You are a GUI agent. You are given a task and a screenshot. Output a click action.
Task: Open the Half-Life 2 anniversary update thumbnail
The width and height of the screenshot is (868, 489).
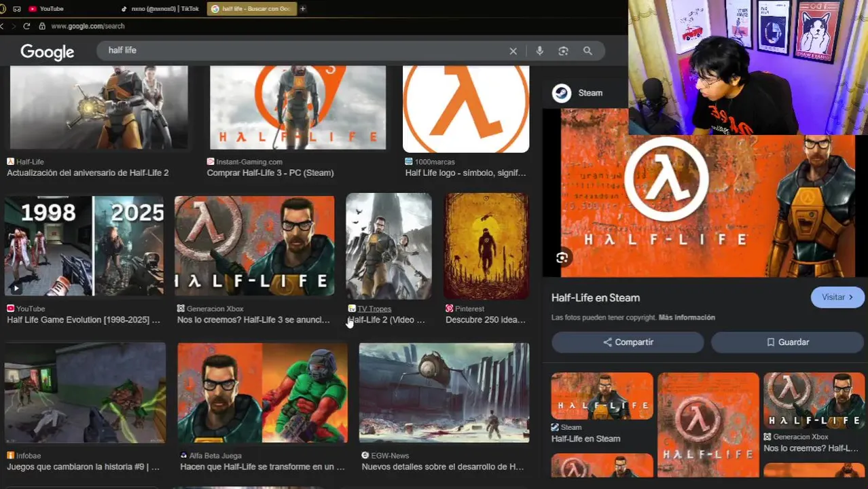(x=99, y=107)
